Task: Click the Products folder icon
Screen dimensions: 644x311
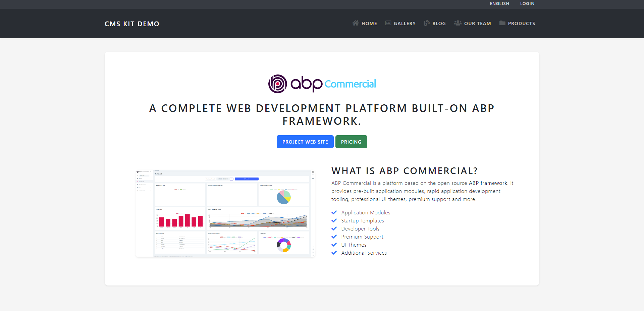Action: point(502,23)
